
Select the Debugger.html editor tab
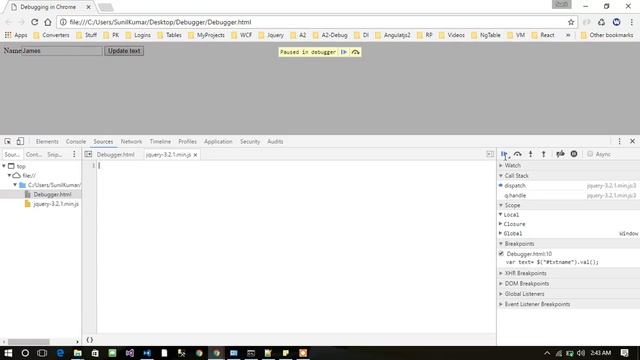116,155
